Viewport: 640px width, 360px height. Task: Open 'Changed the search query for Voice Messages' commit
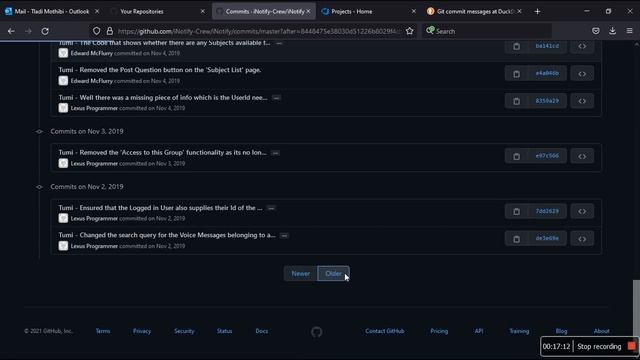click(167, 235)
